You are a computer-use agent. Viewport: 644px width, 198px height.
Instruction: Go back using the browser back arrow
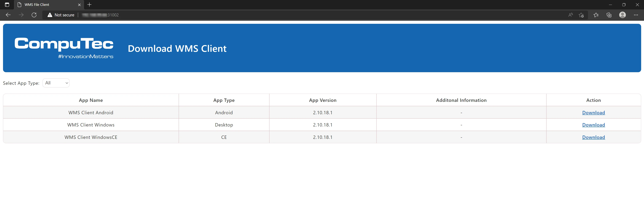click(8, 15)
